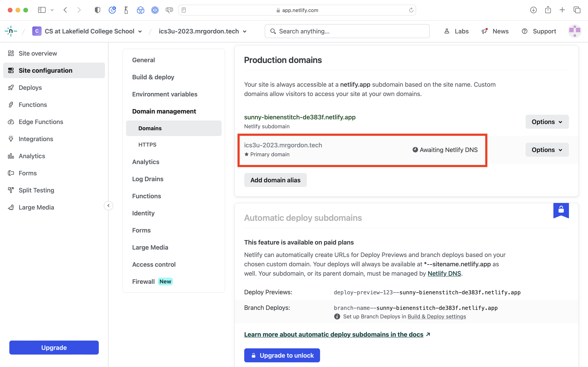Open Options for the Netlify subdomain
This screenshot has height=367, width=588.
[x=547, y=122]
